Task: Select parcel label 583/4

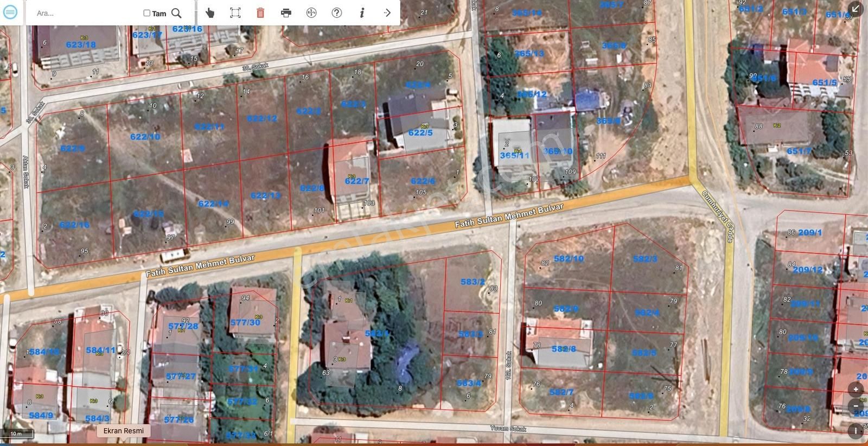Action: (x=469, y=383)
